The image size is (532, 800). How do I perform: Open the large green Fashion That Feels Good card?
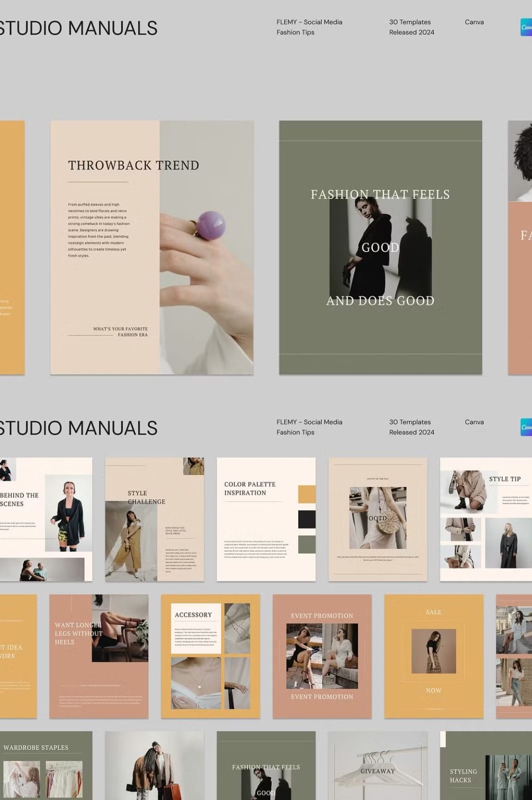click(x=381, y=247)
